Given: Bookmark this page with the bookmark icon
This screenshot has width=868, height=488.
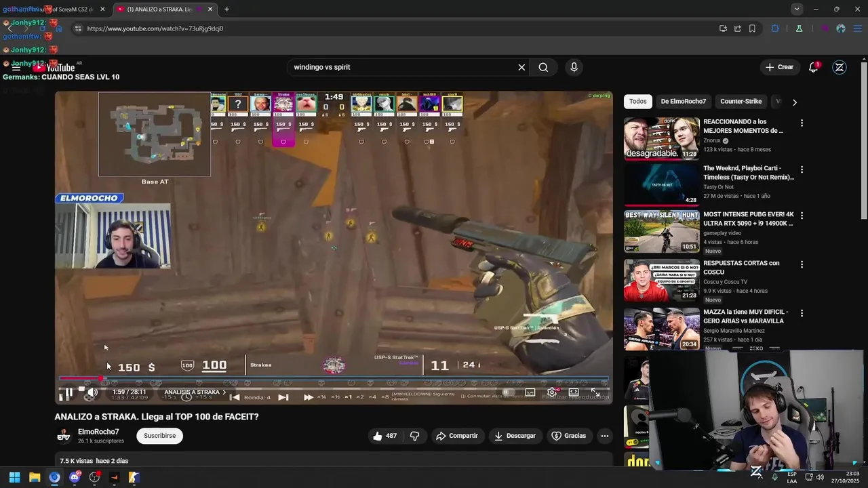Looking at the screenshot, I should [x=752, y=28].
